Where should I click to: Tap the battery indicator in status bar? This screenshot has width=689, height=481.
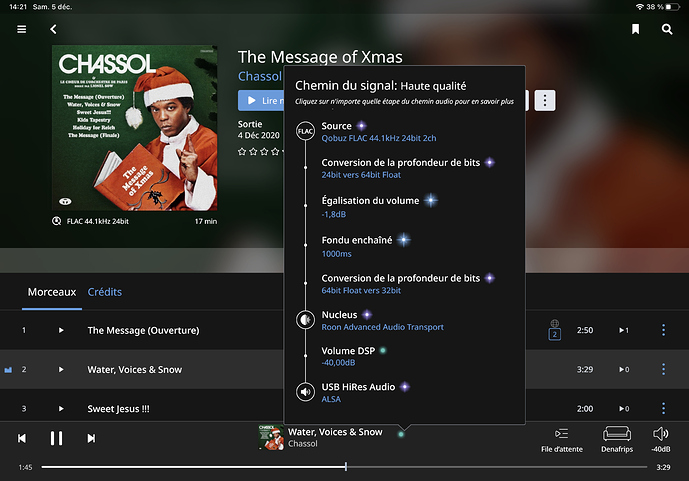point(672,7)
